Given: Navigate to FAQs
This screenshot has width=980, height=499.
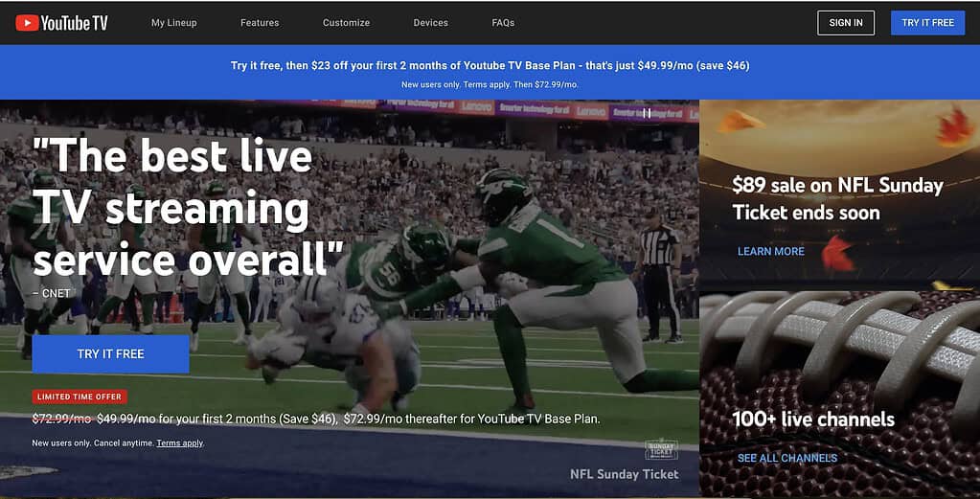Looking at the screenshot, I should point(503,23).
